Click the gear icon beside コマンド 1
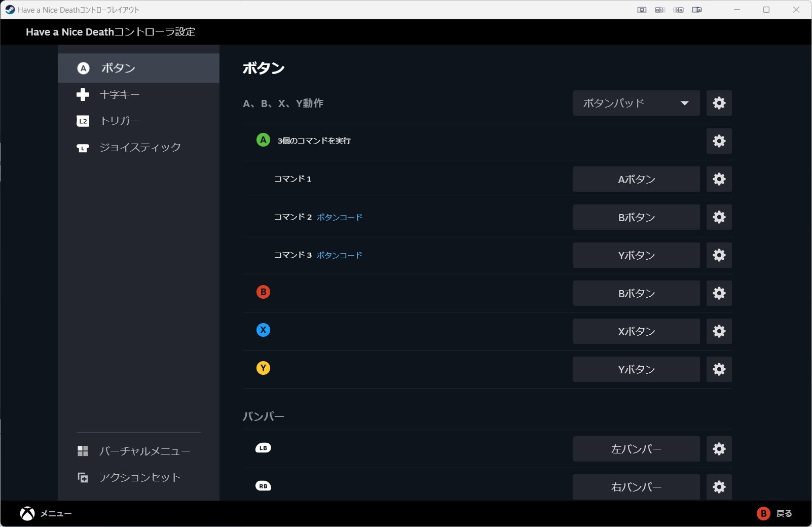Image resolution: width=812 pixels, height=527 pixels. click(719, 179)
